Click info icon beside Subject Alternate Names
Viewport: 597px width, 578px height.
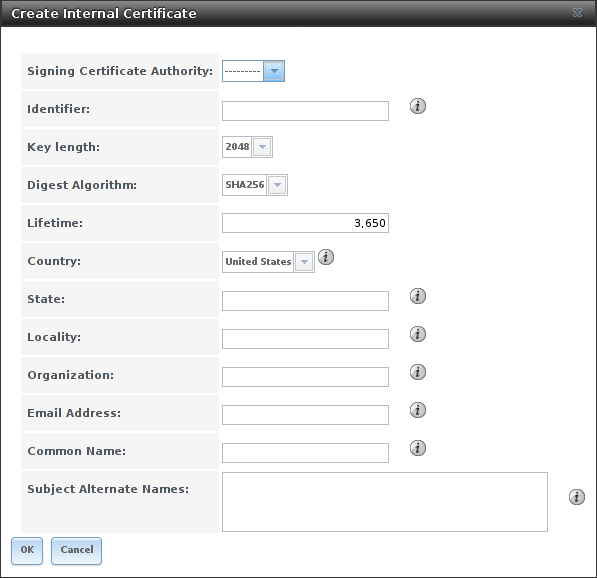tap(576, 497)
